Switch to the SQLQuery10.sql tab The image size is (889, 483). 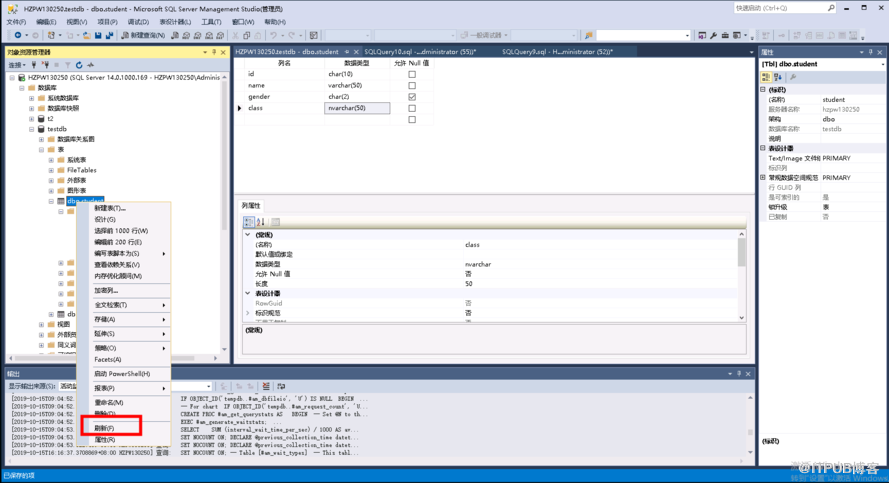click(x=419, y=51)
